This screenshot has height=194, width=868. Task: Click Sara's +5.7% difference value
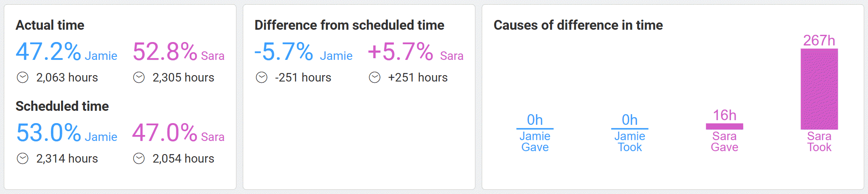pyautogui.click(x=400, y=52)
